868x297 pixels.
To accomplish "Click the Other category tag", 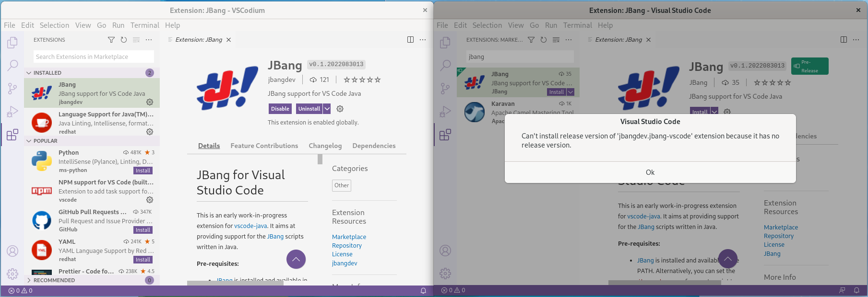I will 342,185.
